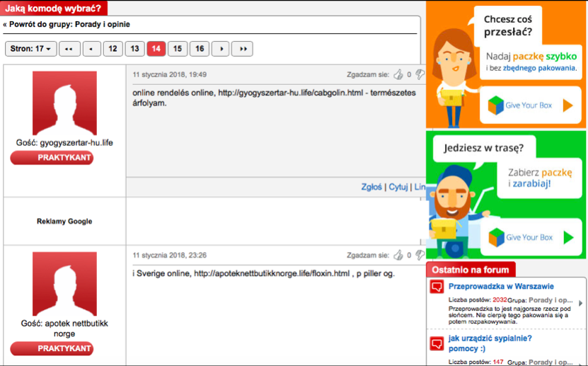Expand arrow next to Przeprowadzka w Warszawie entry

(581, 303)
